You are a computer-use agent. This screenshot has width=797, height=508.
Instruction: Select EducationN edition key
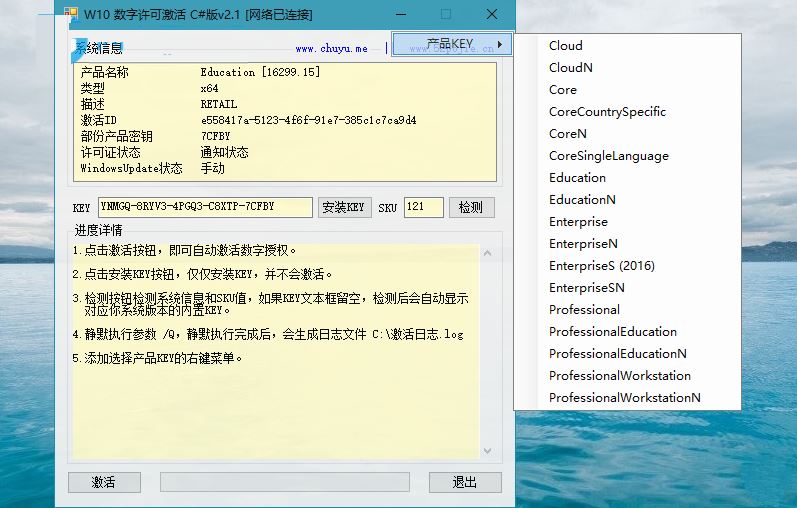[627, 200]
